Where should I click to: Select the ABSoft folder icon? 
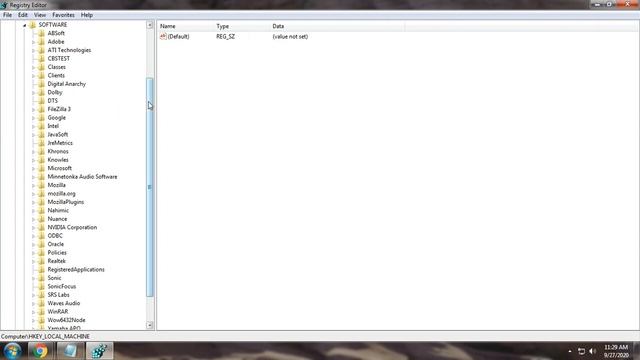pos(41,33)
